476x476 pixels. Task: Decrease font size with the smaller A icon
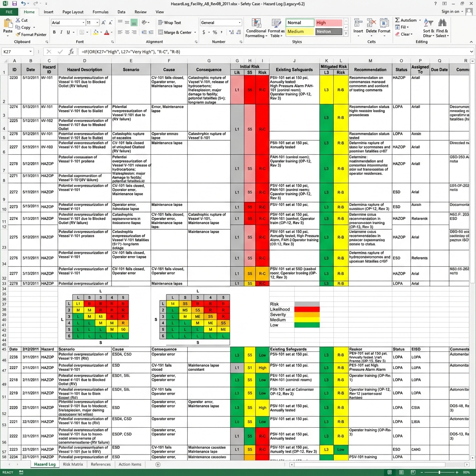point(110,22)
